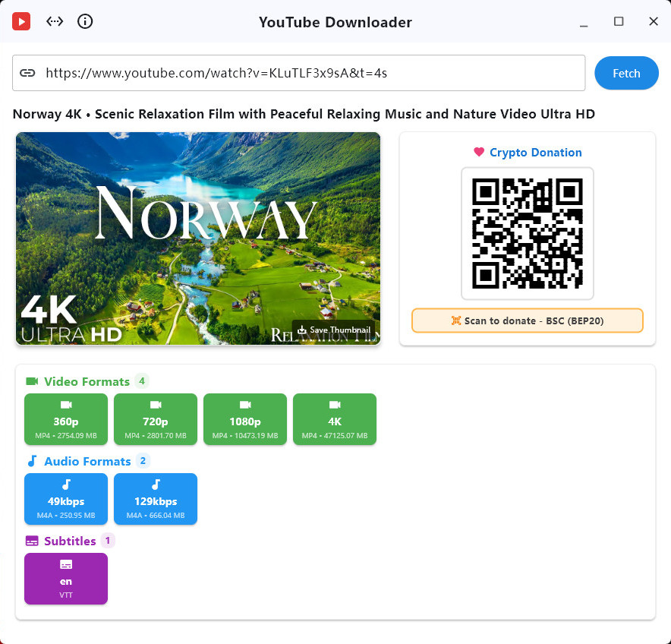Click the red YouTube Downloader app icon
Screen dimensions: 671x644
[21, 21]
